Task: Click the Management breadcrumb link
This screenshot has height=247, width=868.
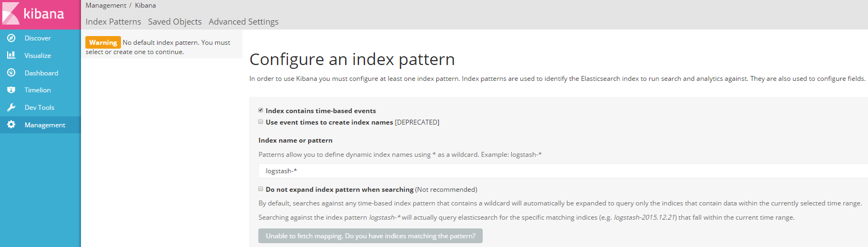Action: click(x=106, y=5)
